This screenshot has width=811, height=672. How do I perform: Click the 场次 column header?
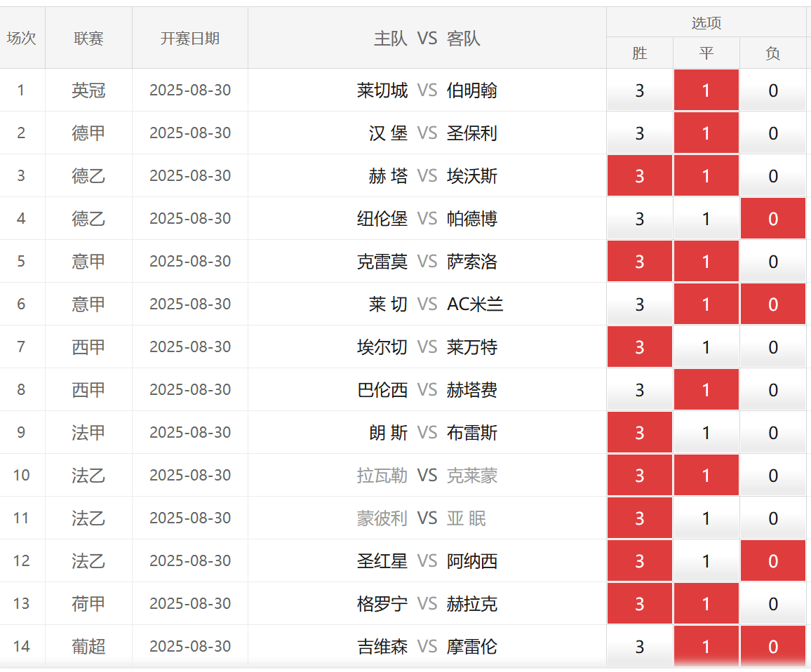[22, 39]
